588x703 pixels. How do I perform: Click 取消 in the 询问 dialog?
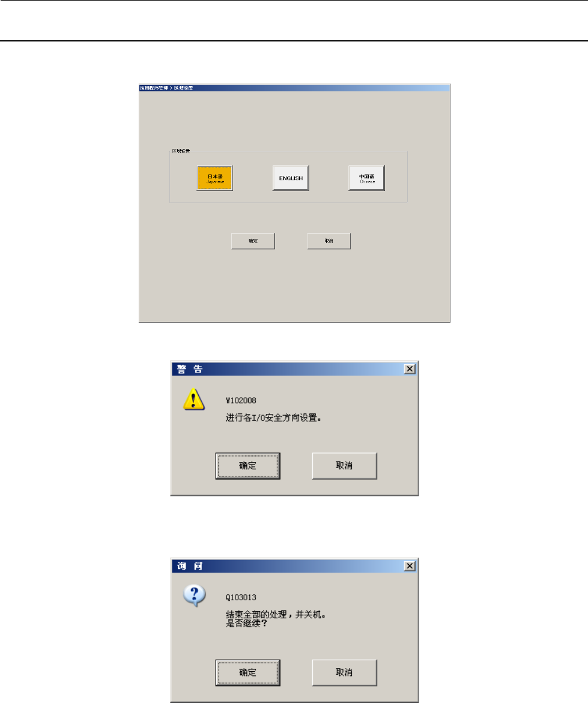coord(345,672)
